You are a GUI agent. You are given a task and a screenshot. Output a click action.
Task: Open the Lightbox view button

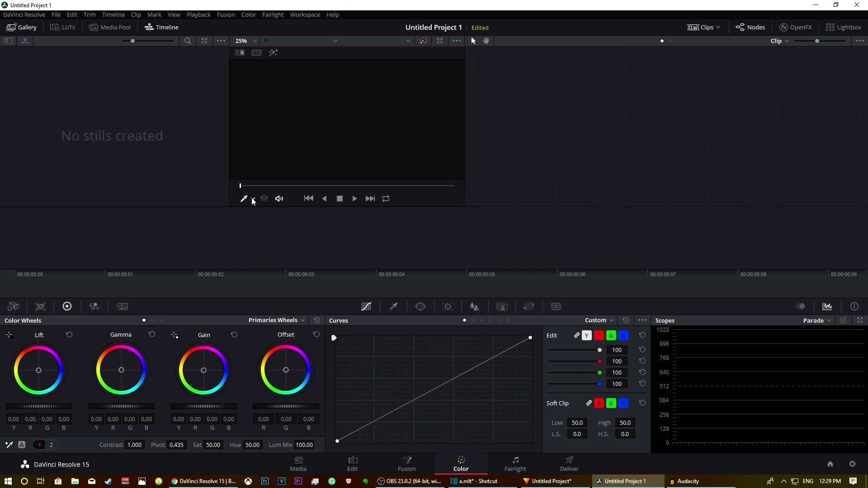pyautogui.click(x=843, y=27)
